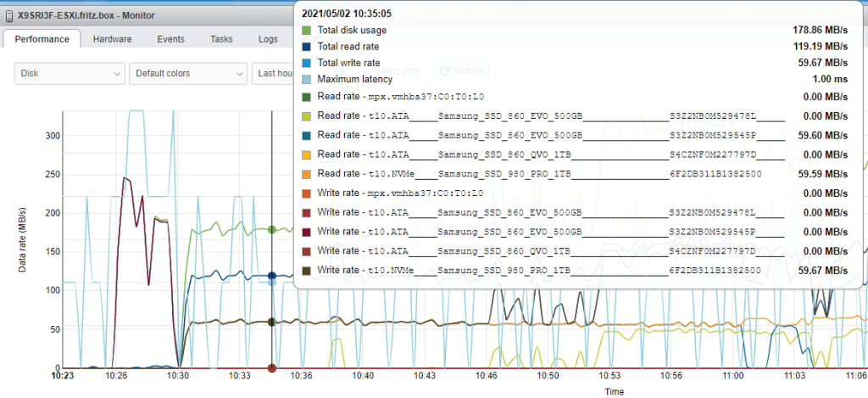This screenshot has height=398, width=868.
Task: Click the 150 value on the Y axis
Action: (52, 252)
